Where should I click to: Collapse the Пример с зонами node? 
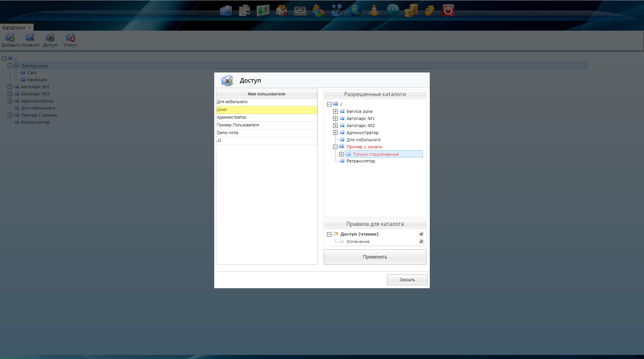[x=335, y=147]
